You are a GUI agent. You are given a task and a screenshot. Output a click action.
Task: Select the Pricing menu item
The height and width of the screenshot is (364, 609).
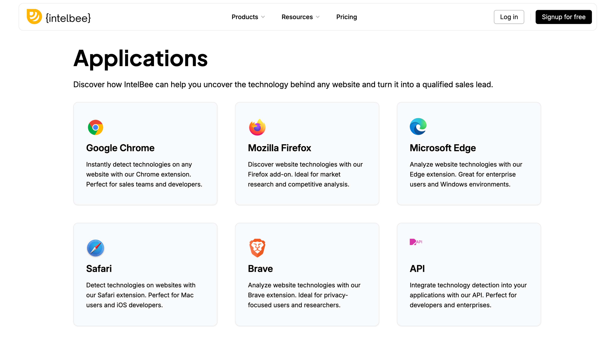(346, 17)
